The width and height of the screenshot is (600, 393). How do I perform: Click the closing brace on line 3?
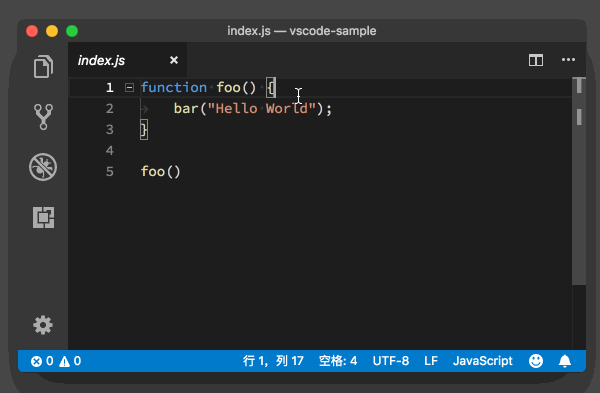pos(144,130)
